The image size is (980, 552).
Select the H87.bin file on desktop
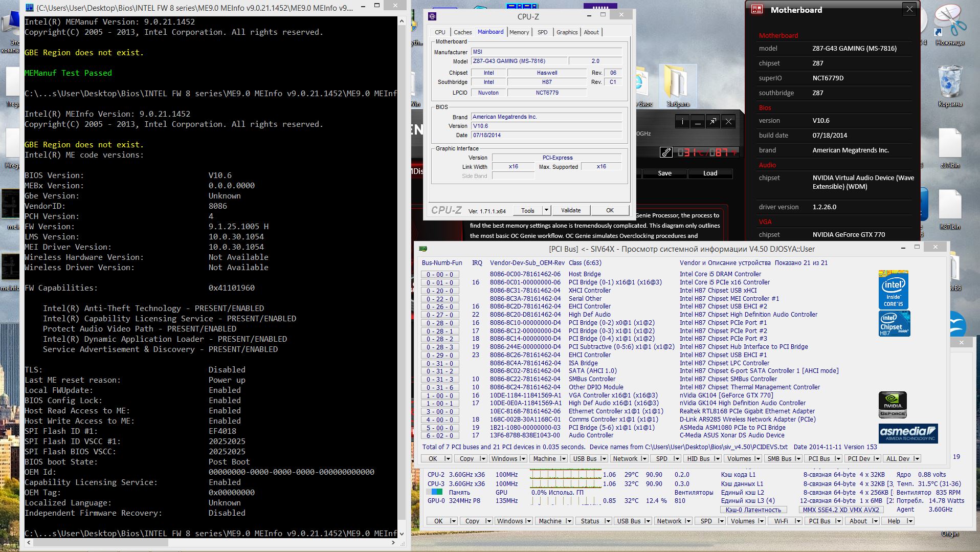pos(950,209)
